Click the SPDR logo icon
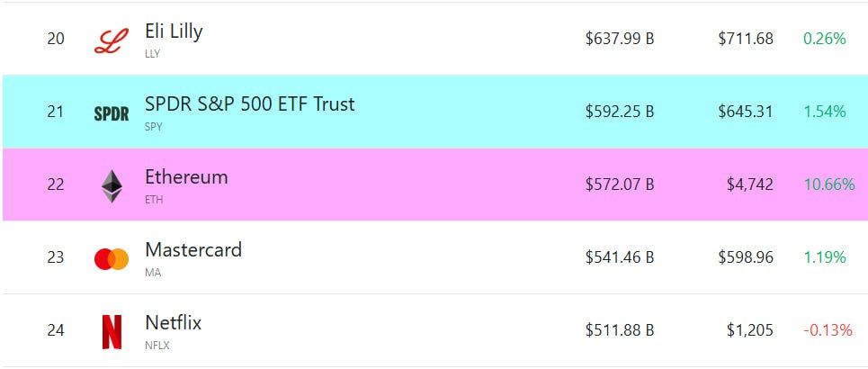 point(112,114)
